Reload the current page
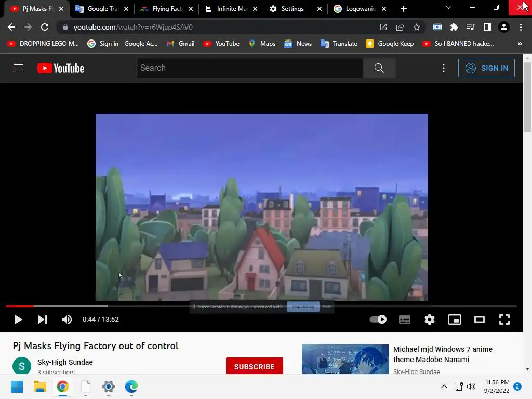Screen dimensions: 532x399 (x=45, y=27)
